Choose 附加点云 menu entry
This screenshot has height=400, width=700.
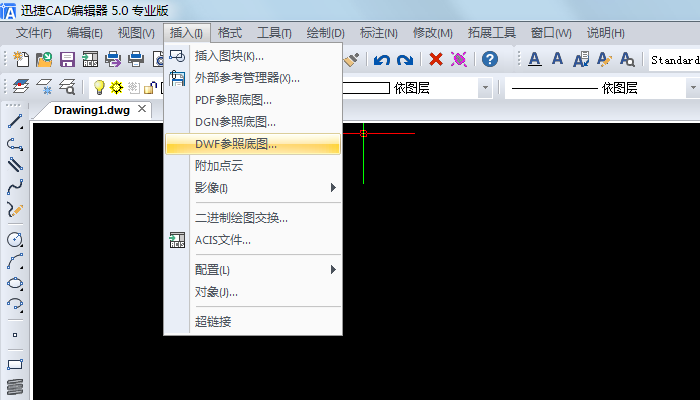[x=253, y=166]
